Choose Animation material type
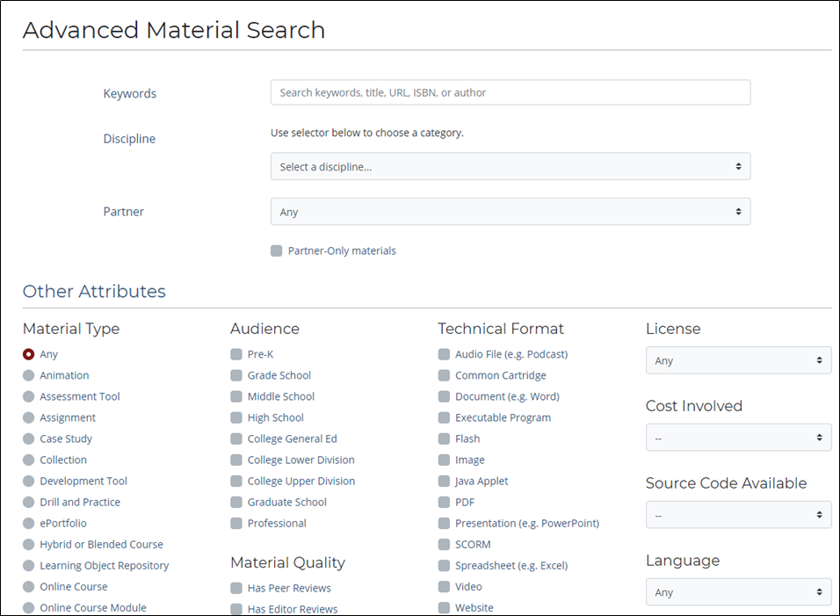Image resolution: width=840 pixels, height=616 pixels. pyautogui.click(x=29, y=375)
